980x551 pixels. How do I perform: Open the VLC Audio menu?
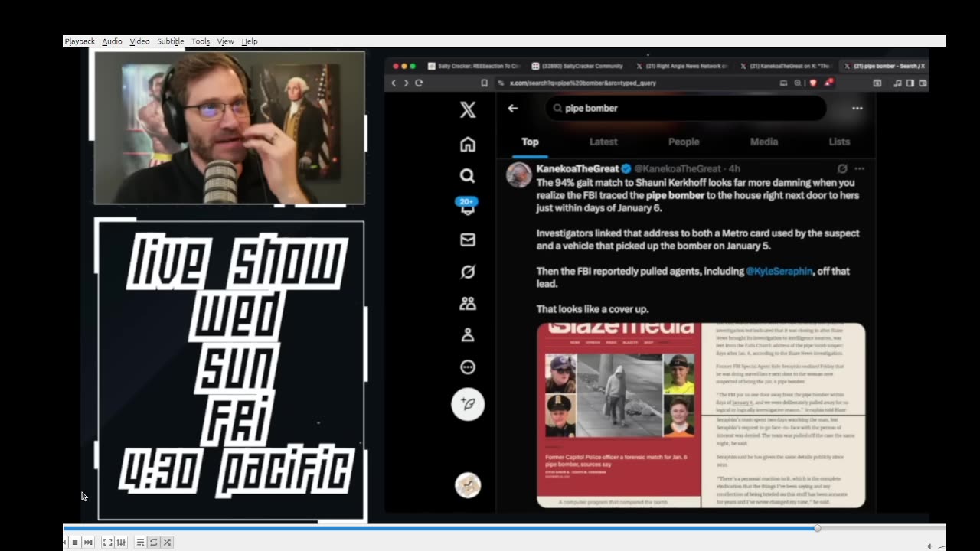tap(112, 41)
